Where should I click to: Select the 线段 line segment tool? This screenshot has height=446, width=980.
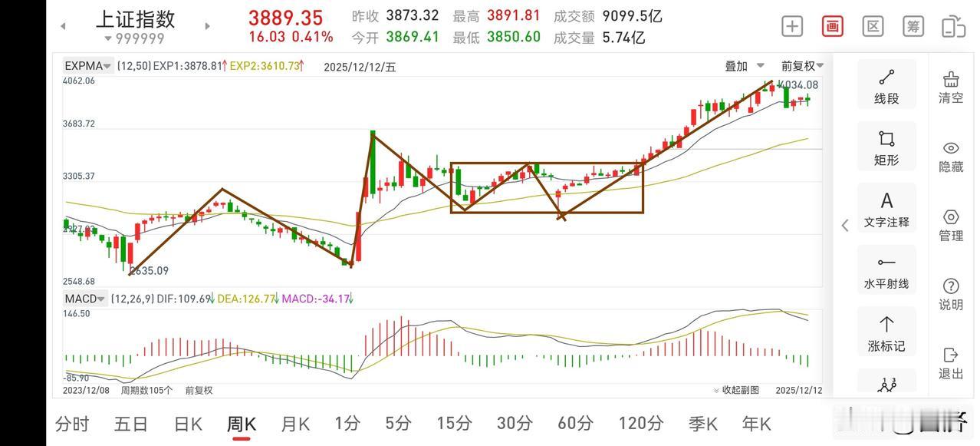(x=886, y=86)
